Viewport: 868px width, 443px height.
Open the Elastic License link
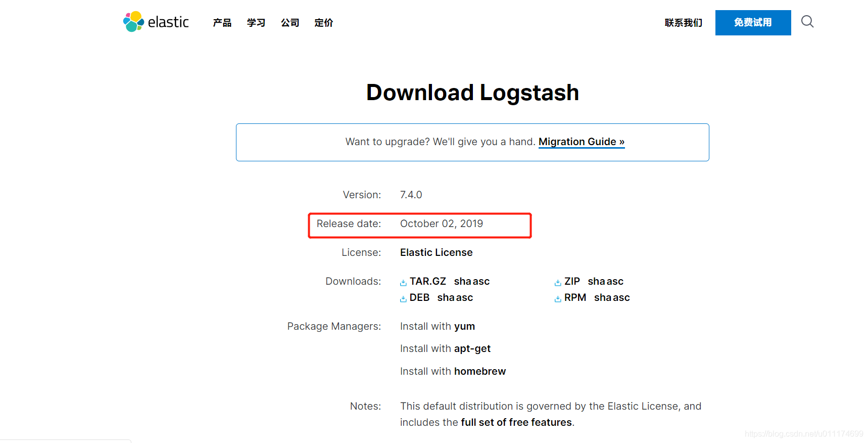tap(437, 252)
